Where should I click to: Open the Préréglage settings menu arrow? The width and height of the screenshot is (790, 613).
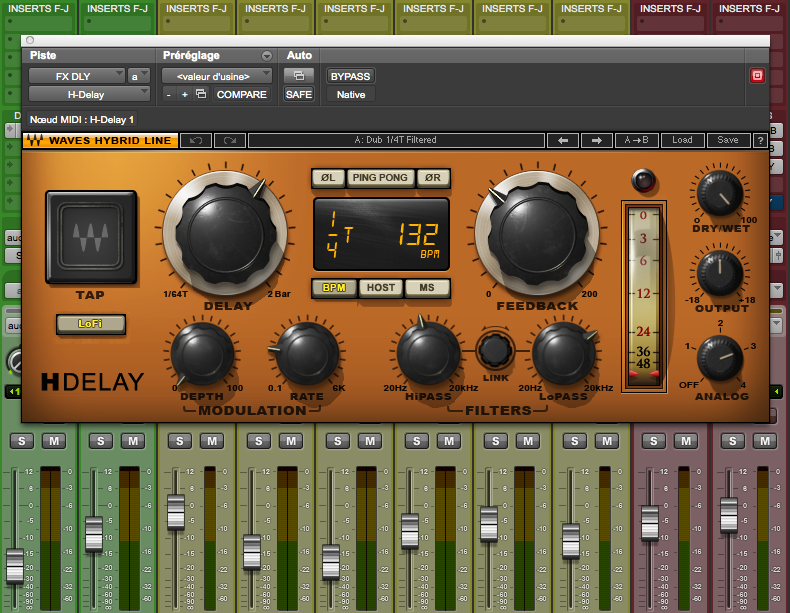tap(267, 56)
